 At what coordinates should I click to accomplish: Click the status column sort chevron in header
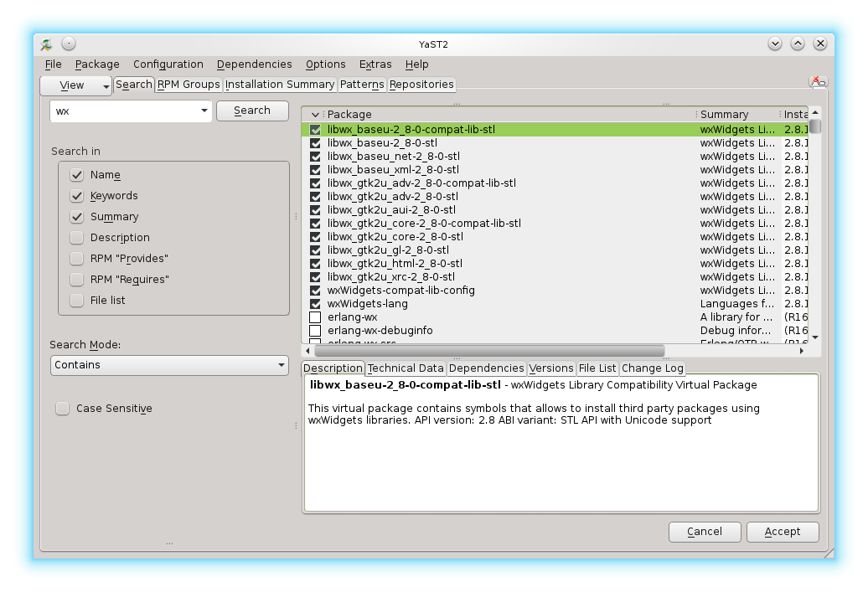click(x=315, y=115)
